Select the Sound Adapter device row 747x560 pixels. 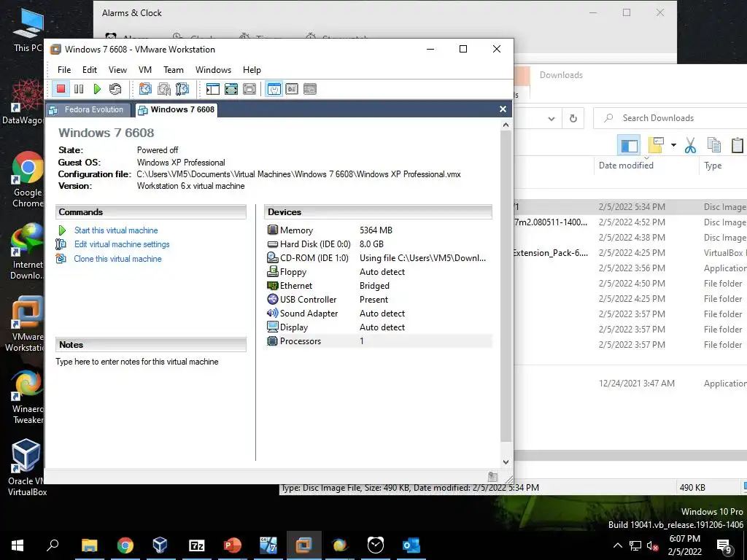click(379, 314)
